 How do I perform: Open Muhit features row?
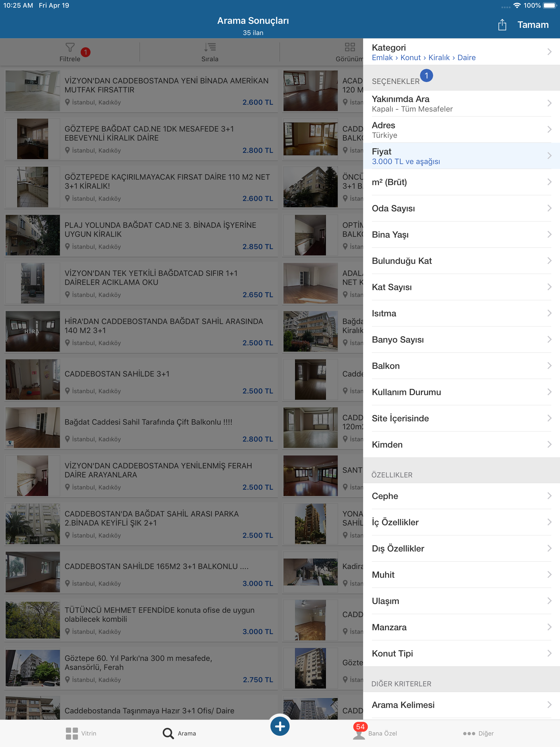pos(461,575)
